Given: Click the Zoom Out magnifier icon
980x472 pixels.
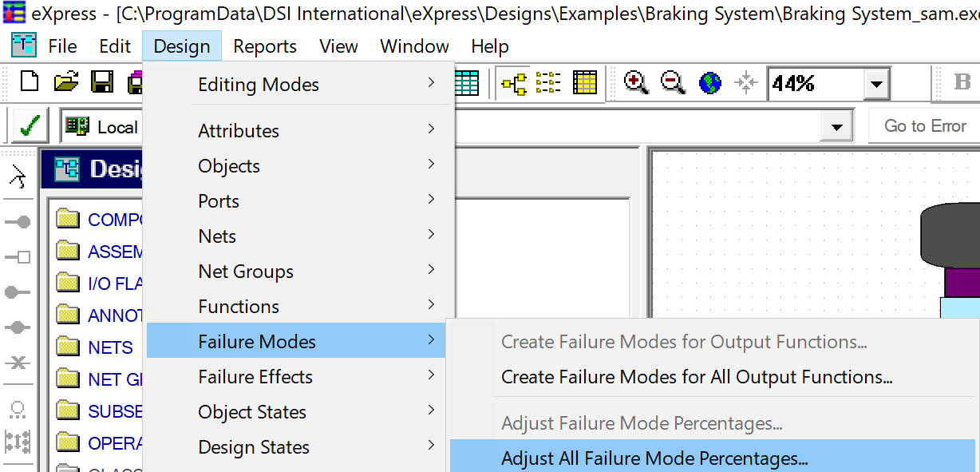Looking at the screenshot, I should point(673,82).
